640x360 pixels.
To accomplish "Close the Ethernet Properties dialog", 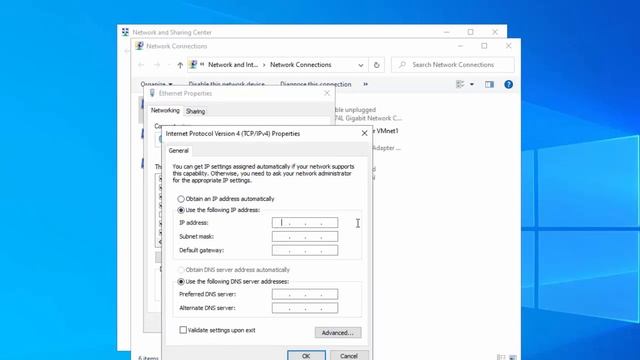I will click(x=327, y=93).
